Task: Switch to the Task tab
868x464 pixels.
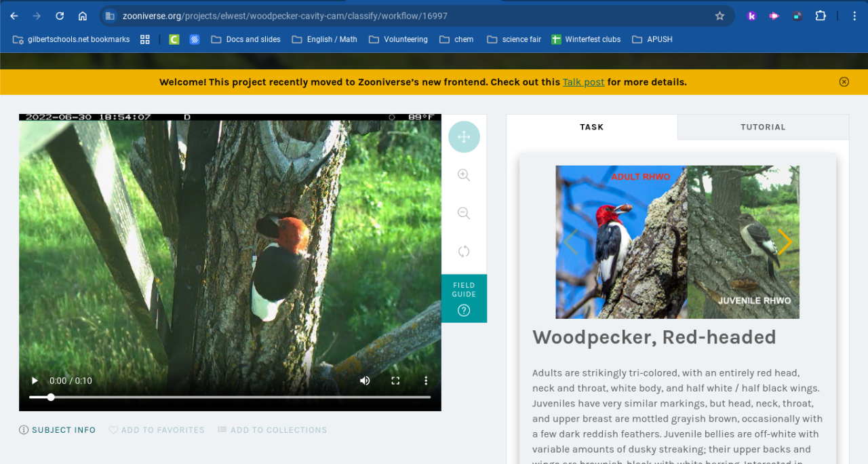Action: tap(592, 127)
